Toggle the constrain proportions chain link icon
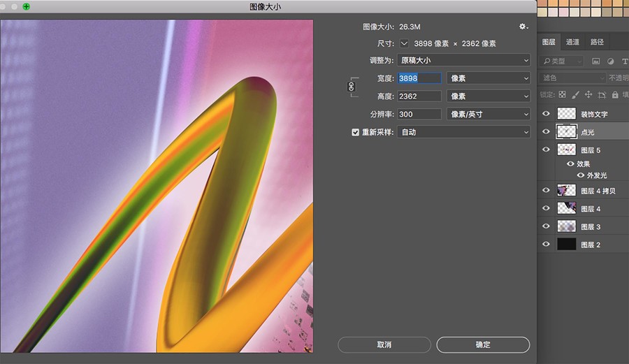Image resolution: width=629 pixels, height=364 pixels. tap(351, 87)
